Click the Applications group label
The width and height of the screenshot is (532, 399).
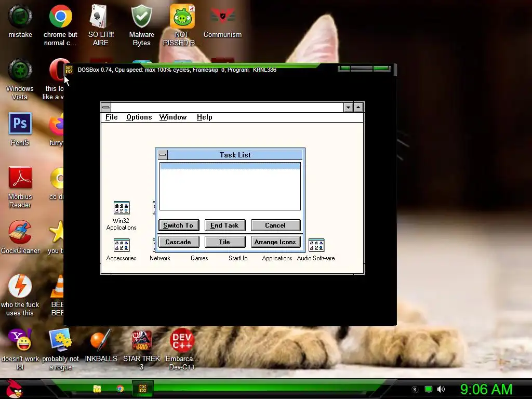point(277,258)
